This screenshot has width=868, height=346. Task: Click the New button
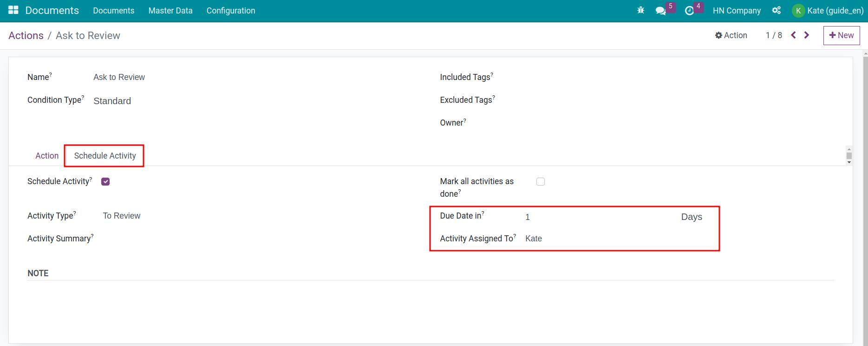pos(842,35)
